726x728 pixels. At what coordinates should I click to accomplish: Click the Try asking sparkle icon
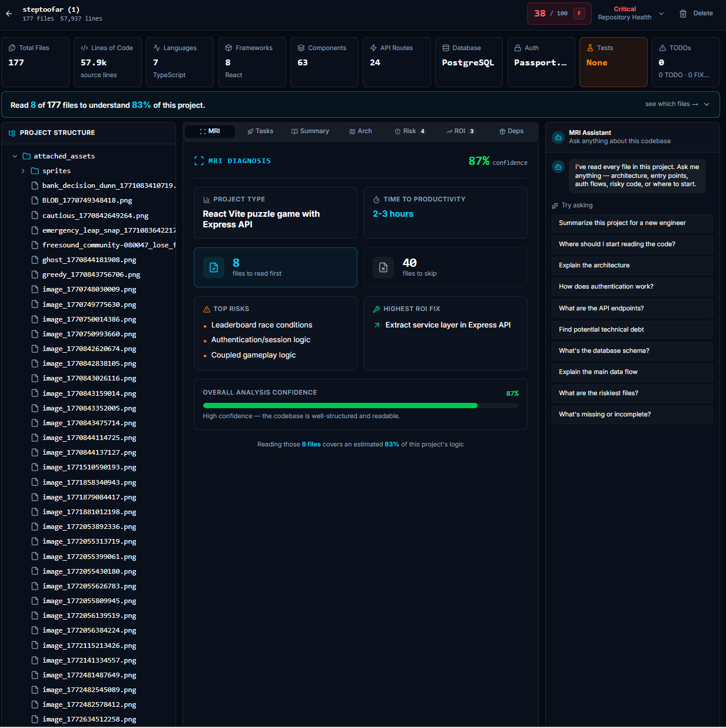coord(555,206)
